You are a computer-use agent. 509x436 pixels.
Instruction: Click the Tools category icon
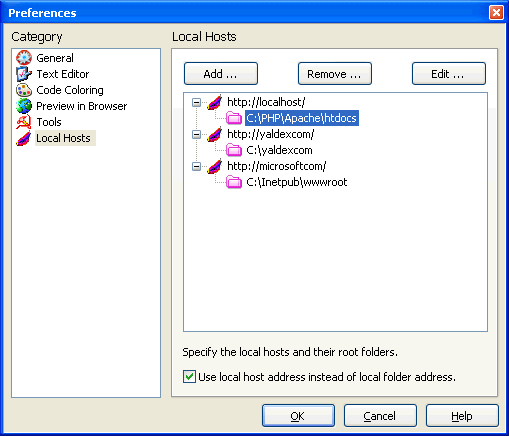tap(24, 122)
